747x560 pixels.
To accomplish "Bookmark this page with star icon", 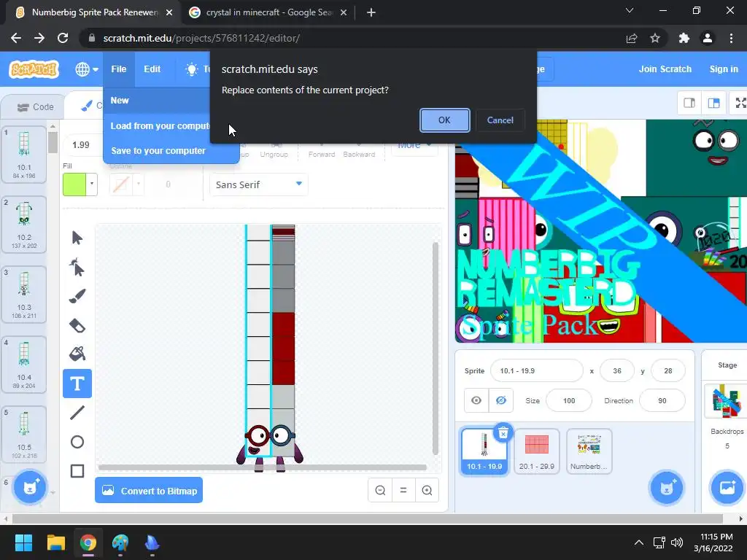I will 655,38.
